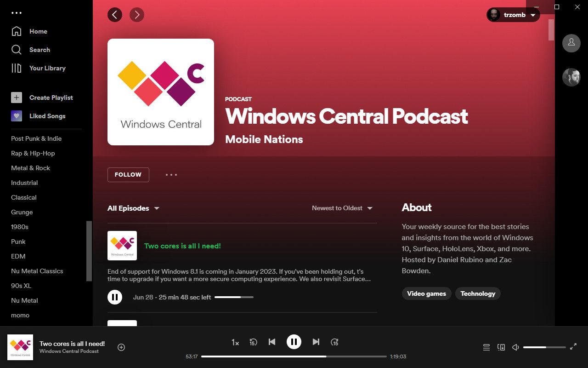Open the playback queue
Viewport: 588px width, 368px height.
(486, 347)
